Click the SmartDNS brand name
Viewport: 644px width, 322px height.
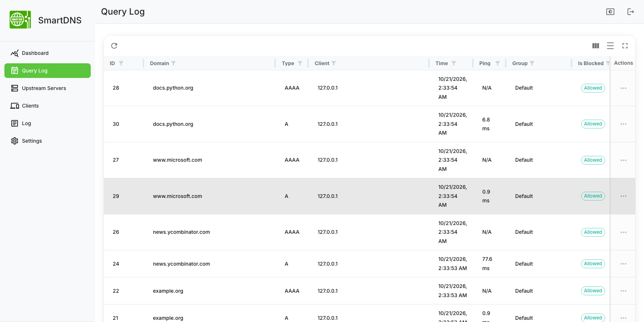[60, 20]
